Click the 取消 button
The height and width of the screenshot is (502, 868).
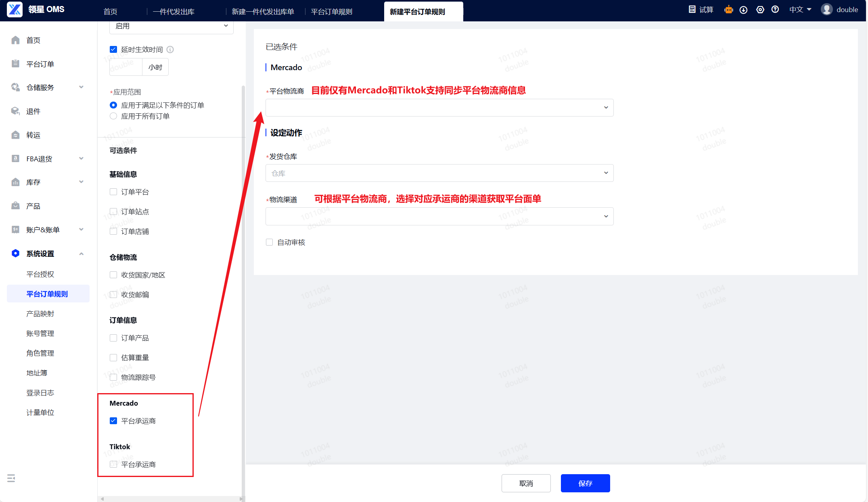[x=526, y=483]
